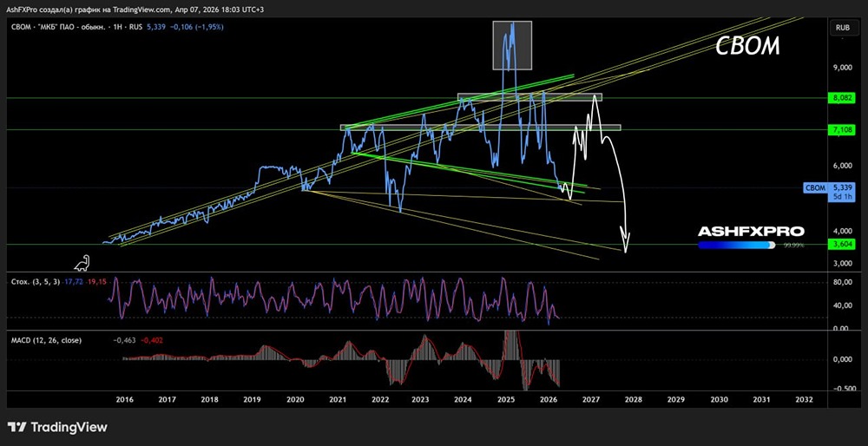Viewport: 868px width, 446px height.
Task: Click the 2020 label on time axis
Action: click(x=294, y=399)
